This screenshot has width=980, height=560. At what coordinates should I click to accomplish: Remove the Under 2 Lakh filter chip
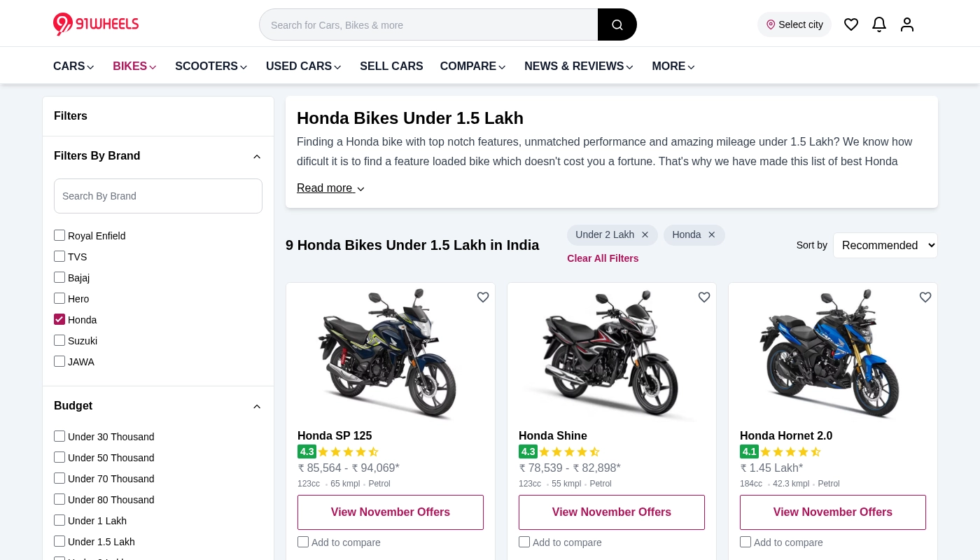645,235
